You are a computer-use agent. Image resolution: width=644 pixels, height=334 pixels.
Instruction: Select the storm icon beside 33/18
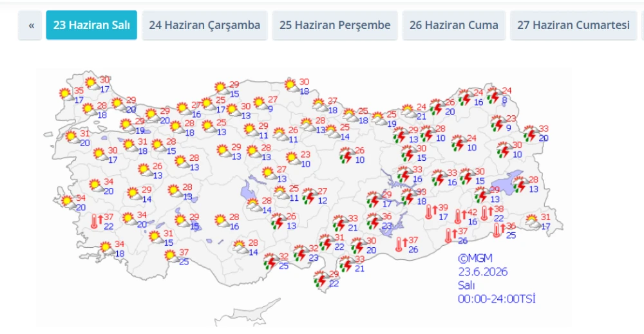tap(409, 197)
